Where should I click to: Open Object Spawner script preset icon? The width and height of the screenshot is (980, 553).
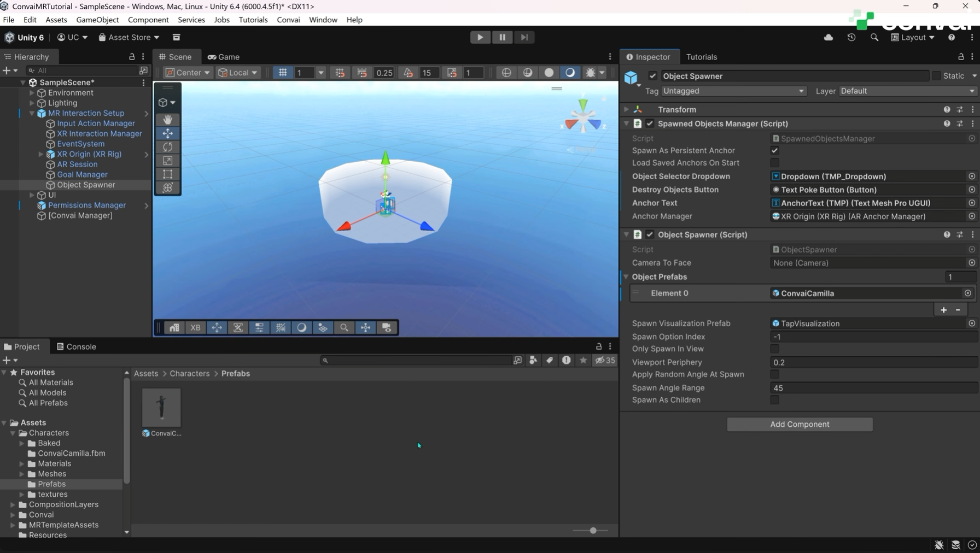click(x=960, y=235)
